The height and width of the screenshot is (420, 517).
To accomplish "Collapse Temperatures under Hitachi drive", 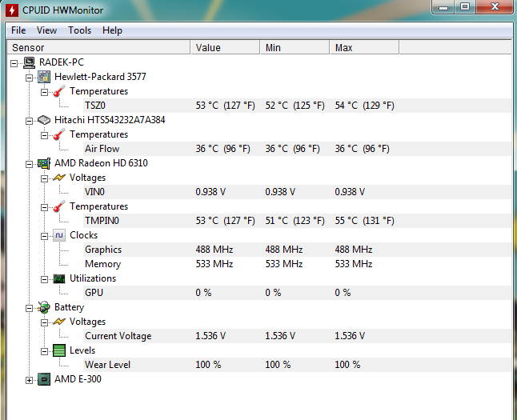I will coord(44,135).
